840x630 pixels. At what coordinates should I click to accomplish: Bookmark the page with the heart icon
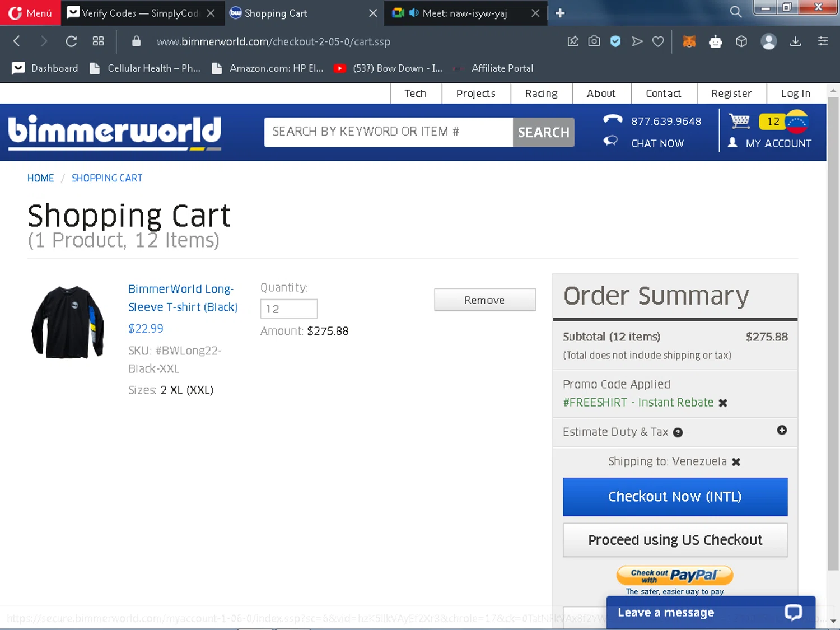(x=659, y=41)
